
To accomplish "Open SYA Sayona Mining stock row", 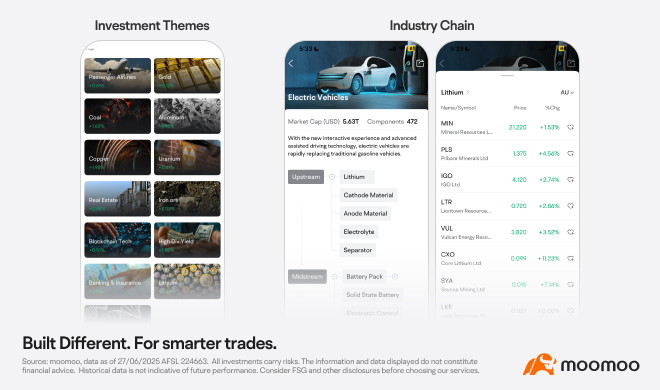I will click(507, 285).
